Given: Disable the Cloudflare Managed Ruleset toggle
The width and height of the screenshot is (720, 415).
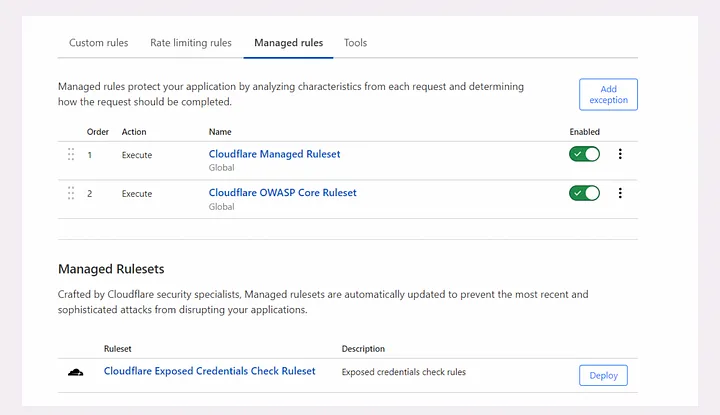Looking at the screenshot, I should 584,154.
